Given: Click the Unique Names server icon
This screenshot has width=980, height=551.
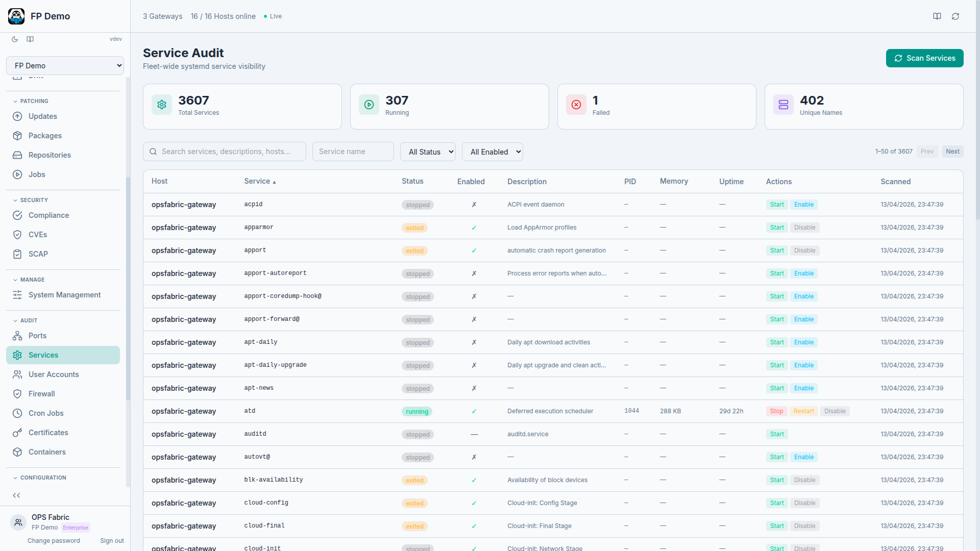Looking at the screenshot, I should pyautogui.click(x=783, y=105).
